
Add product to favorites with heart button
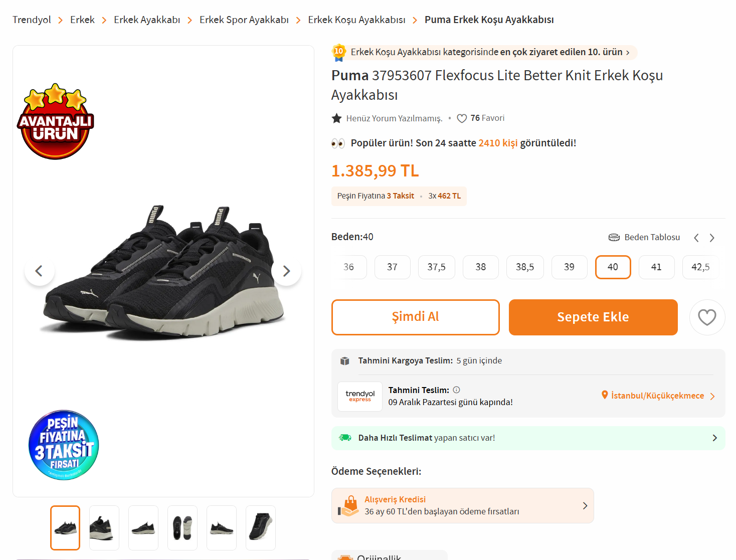coord(707,317)
